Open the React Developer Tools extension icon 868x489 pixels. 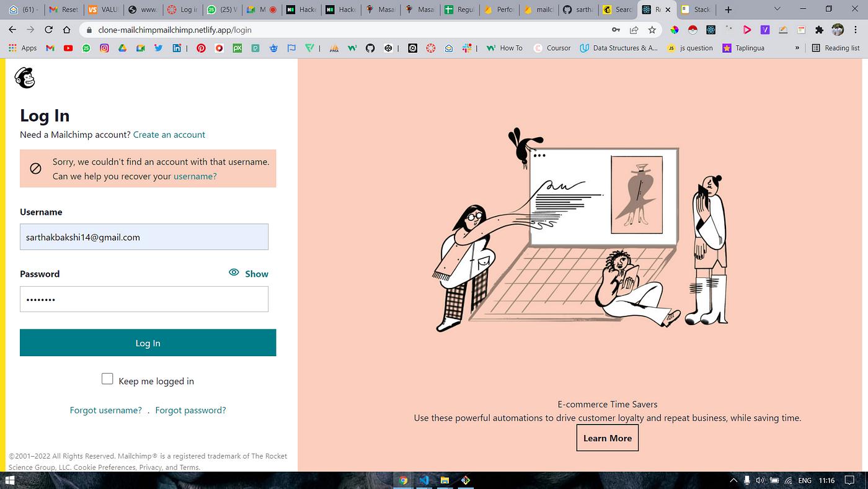click(x=711, y=30)
